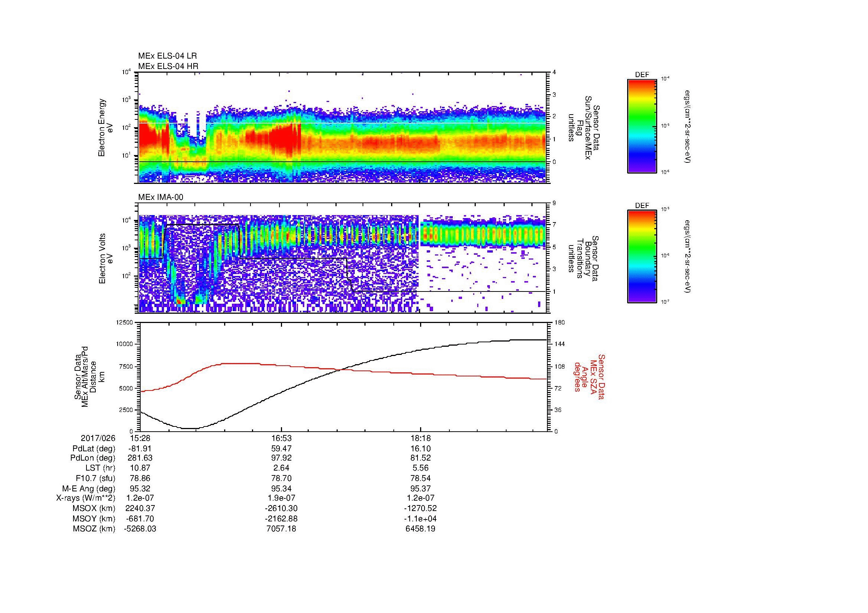Screen dimensions: 868x613
Task: Click the time tick label '16:53'
Action: click(x=281, y=438)
